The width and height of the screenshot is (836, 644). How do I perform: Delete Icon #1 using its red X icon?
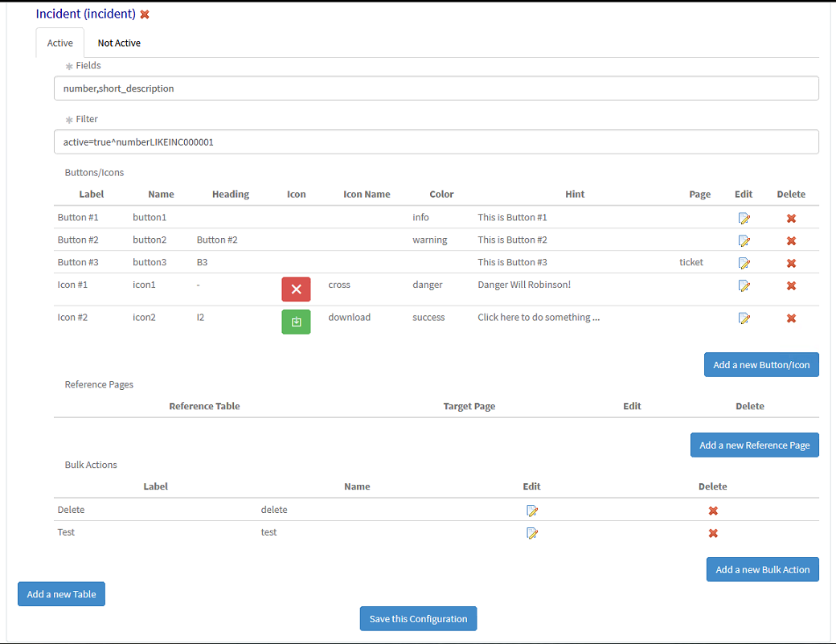tap(791, 285)
